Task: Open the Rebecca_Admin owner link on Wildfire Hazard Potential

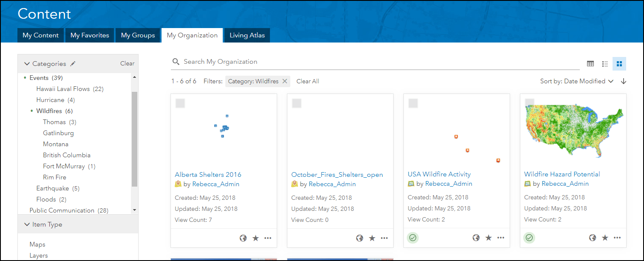Action: 565,184
